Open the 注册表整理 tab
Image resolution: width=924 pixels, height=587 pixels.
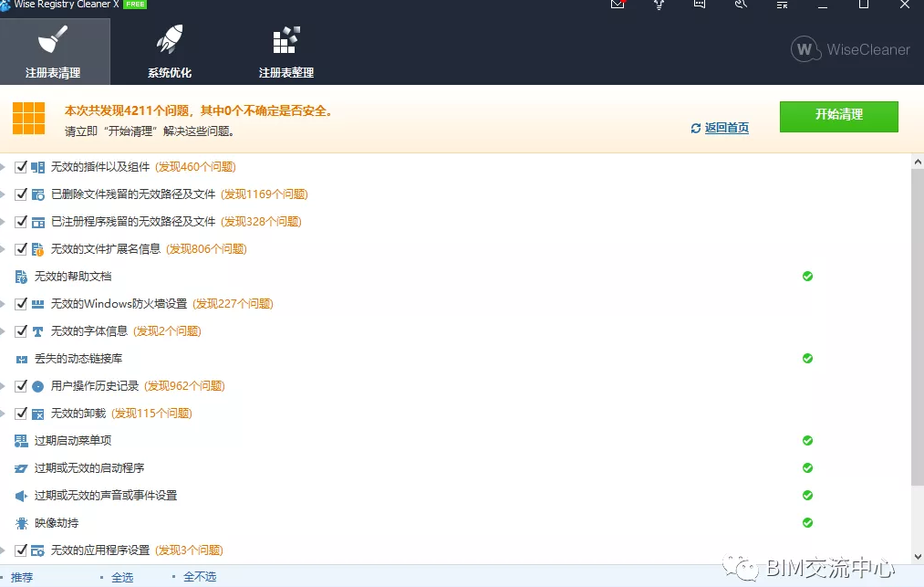click(286, 53)
